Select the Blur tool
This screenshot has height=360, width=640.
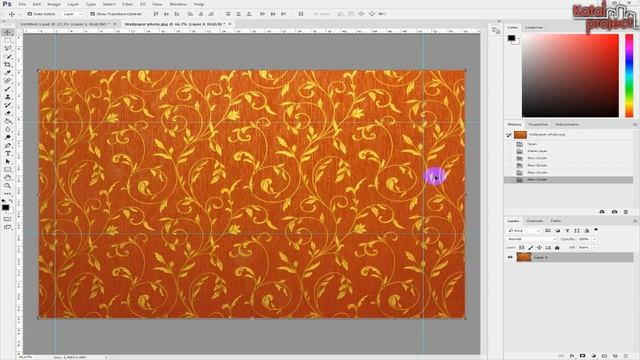coord(8,129)
